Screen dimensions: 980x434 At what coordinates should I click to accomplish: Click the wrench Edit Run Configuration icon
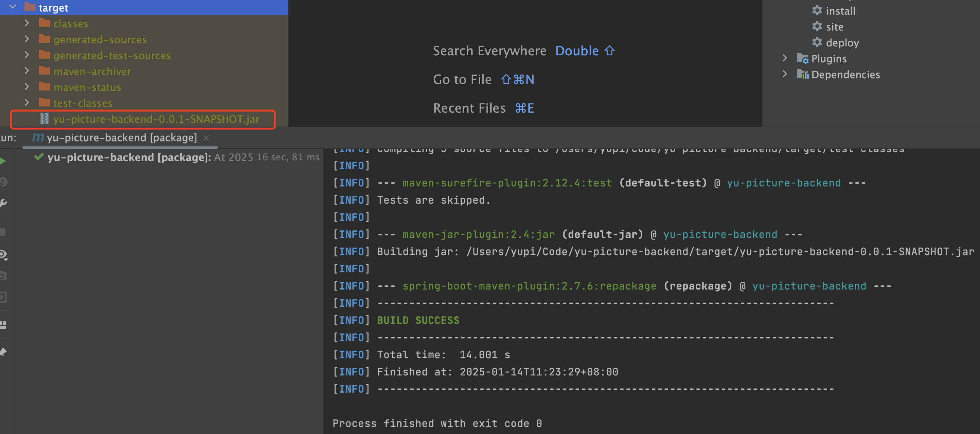[3, 203]
